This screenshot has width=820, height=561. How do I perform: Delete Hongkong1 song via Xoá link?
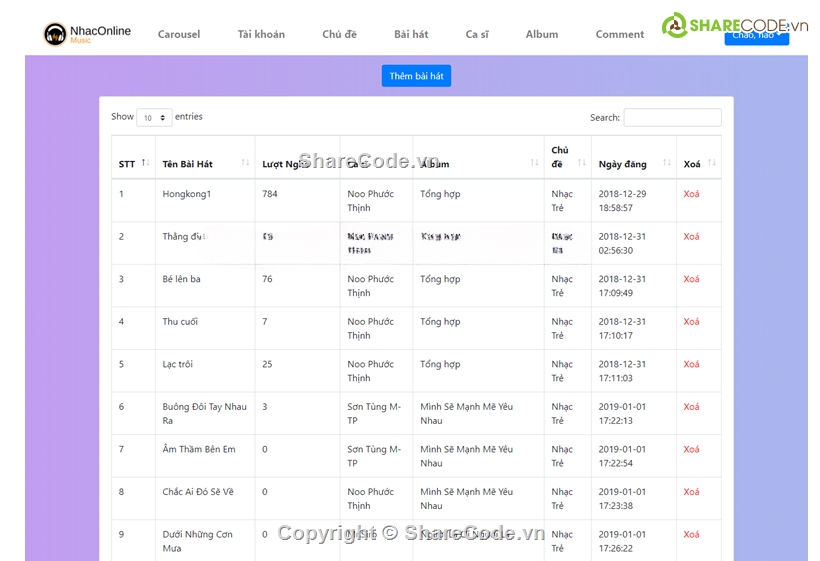pos(691,194)
